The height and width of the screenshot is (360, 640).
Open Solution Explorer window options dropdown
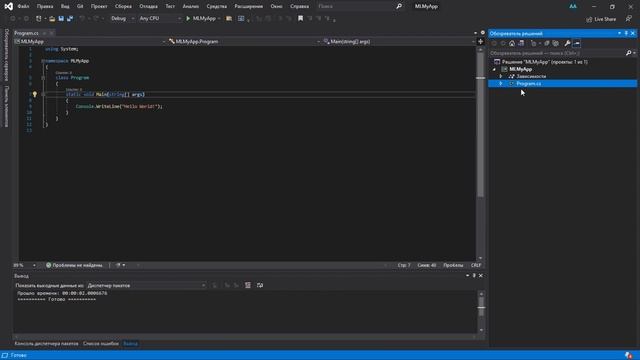point(619,33)
